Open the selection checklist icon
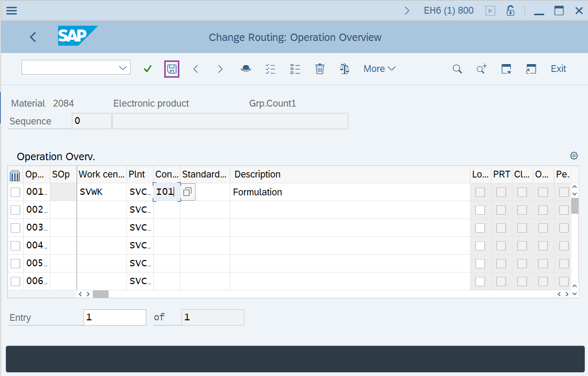Image resolution: width=588 pixels, height=376 pixels. 270,68
